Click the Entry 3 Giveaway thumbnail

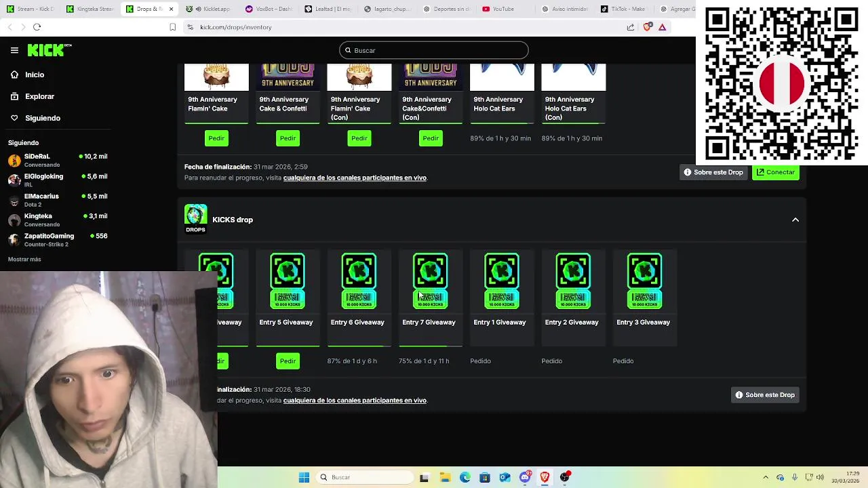tap(644, 281)
